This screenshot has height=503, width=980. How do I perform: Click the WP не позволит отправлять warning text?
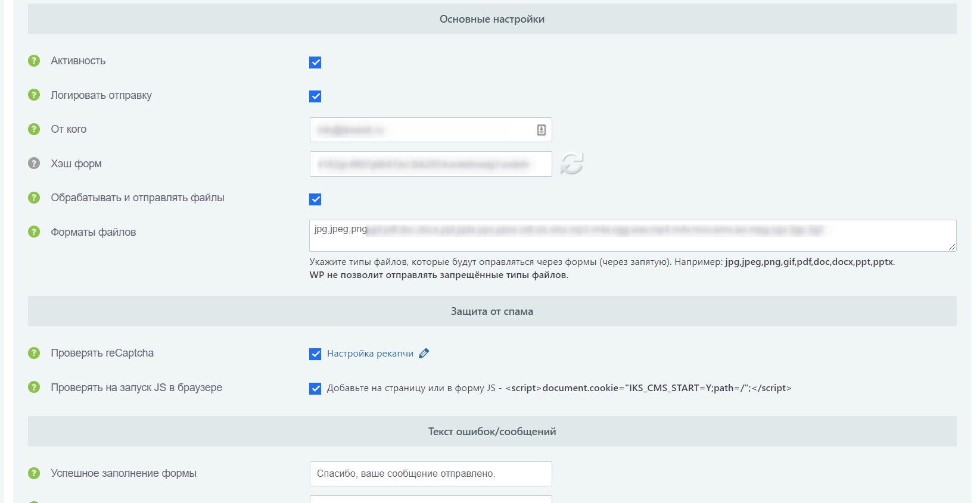[x=438, y=275]
